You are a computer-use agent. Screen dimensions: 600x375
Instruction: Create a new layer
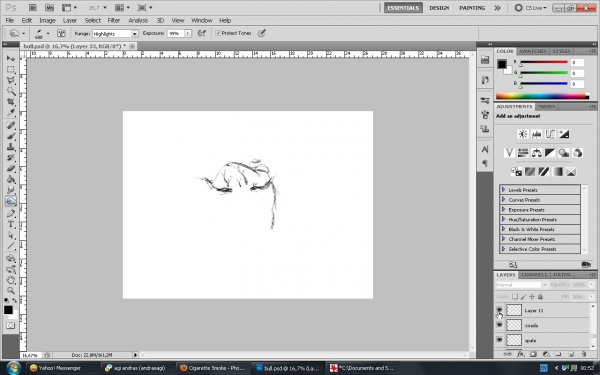[571, 354]
